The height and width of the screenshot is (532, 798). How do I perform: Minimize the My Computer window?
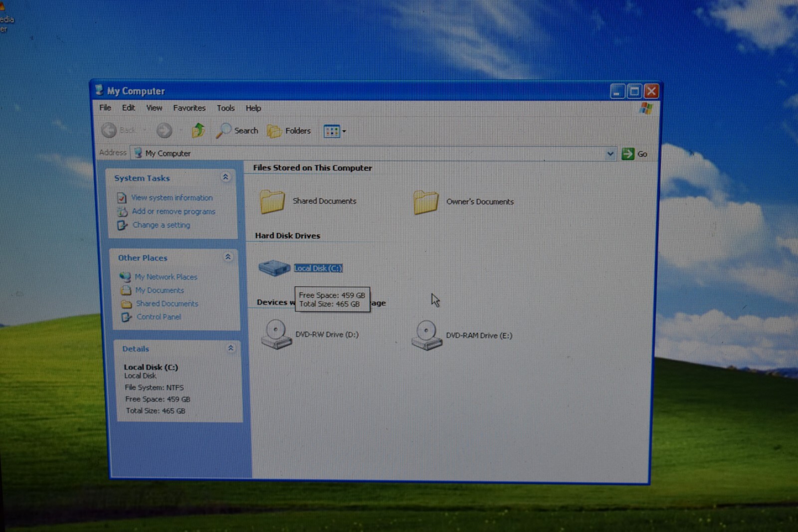click(617, 91)
